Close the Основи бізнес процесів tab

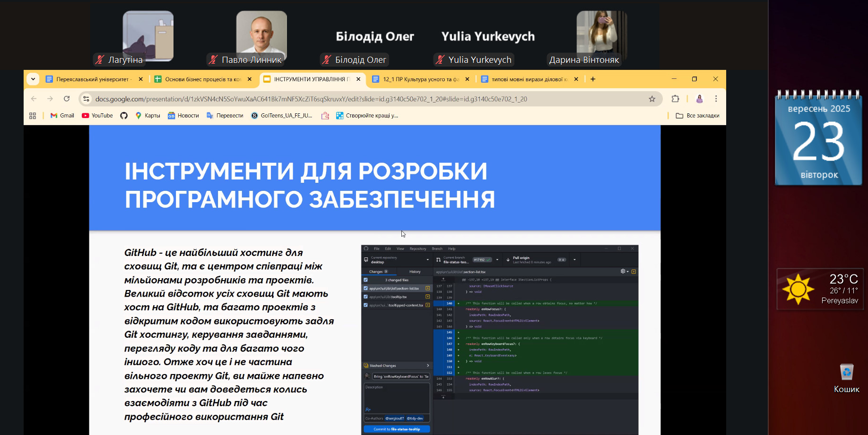point(250,79)
